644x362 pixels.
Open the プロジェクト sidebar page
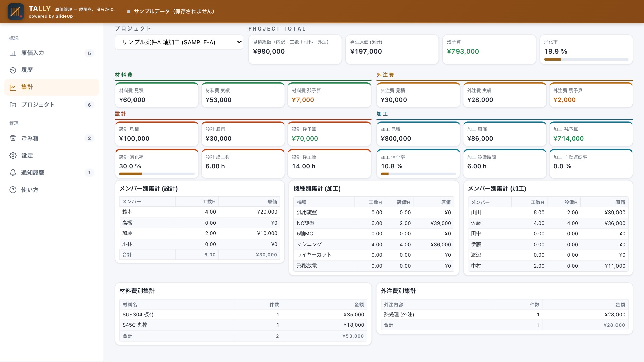52,105
